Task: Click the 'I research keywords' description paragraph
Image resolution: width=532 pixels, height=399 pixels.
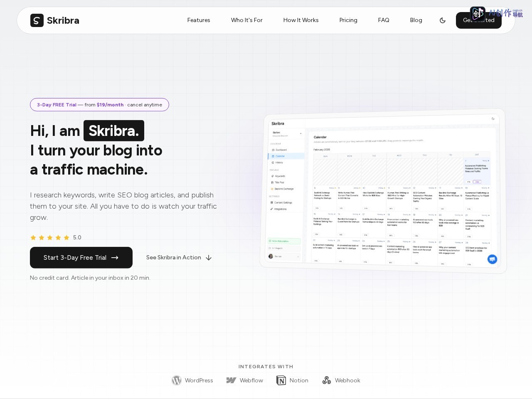Action: click(x=123, y=206)
